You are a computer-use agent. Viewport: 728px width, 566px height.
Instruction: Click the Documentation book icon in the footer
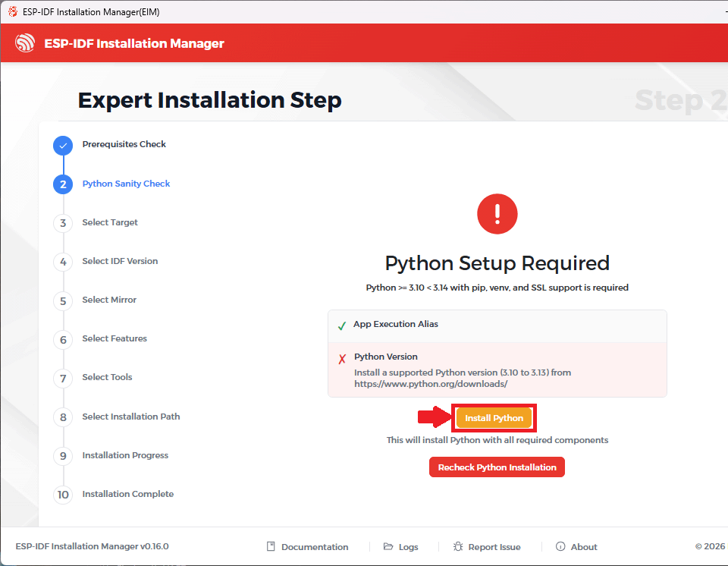pyautogui.click(x=271, y=546)
